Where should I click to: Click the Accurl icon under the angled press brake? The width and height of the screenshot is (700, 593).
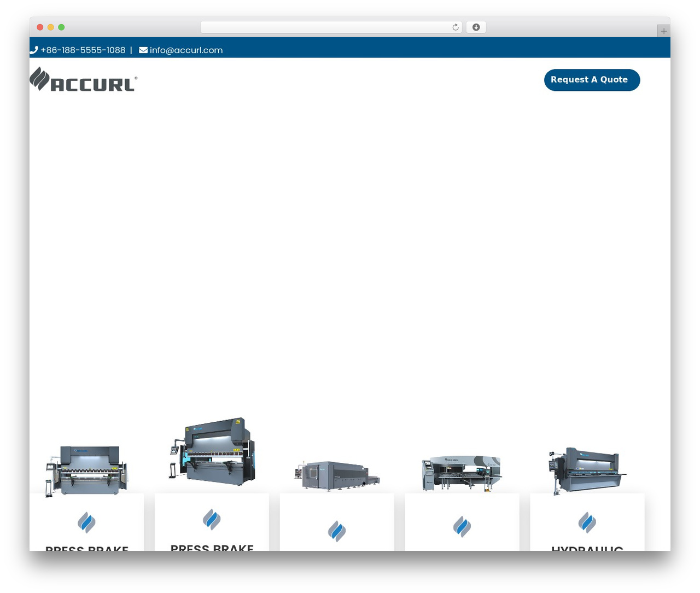[212, 519]
